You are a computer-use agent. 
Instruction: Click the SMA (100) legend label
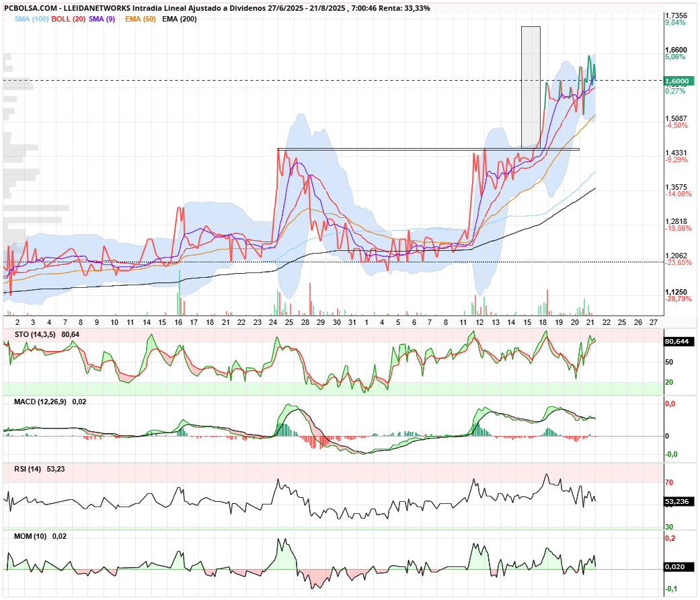[x=31, y=20]
